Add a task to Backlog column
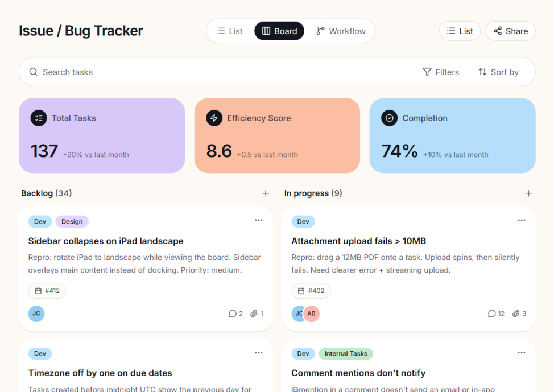554x392 pixels. click(266, 193)
